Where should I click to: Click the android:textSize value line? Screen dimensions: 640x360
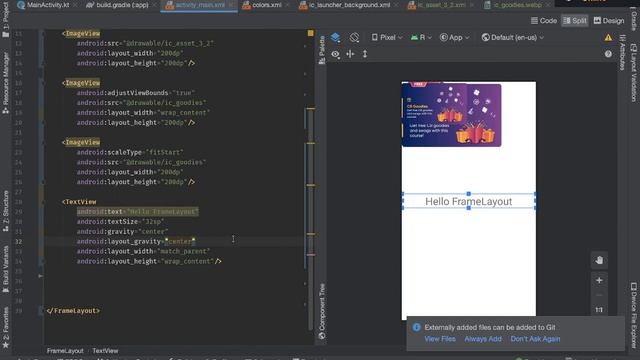click(x=120, y=222)
